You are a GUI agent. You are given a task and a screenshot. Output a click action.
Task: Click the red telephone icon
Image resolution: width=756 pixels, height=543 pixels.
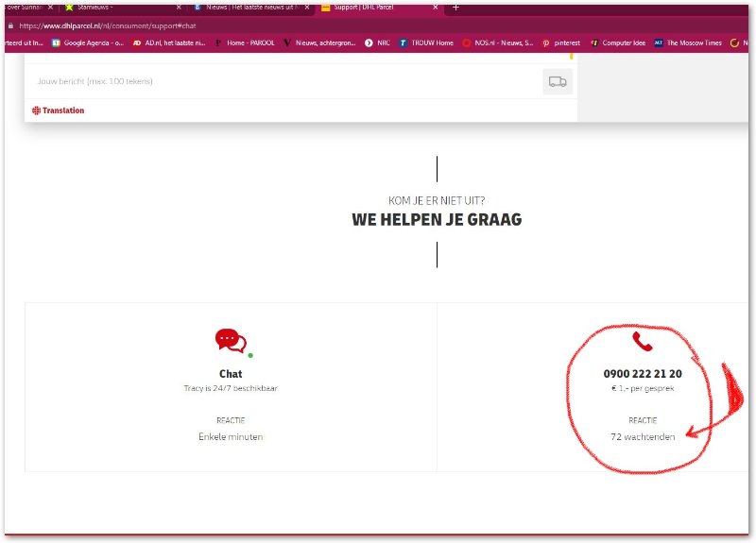(643, 341)
